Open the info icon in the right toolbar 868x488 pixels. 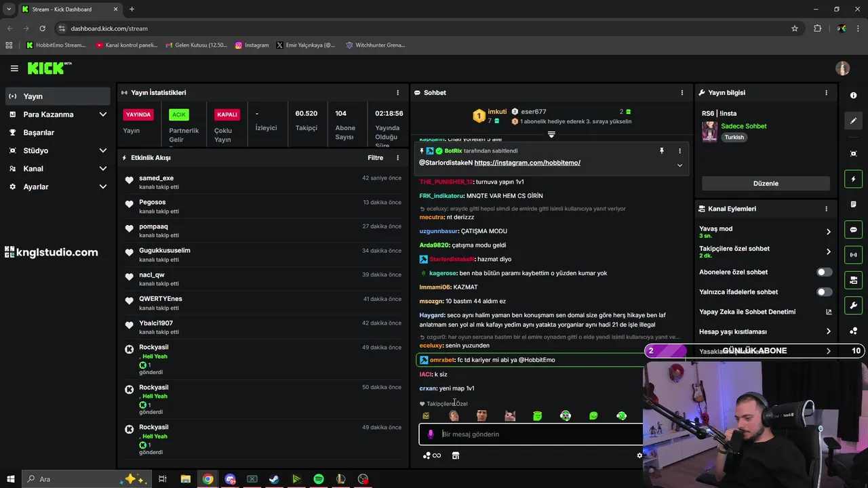pos(853,96)
